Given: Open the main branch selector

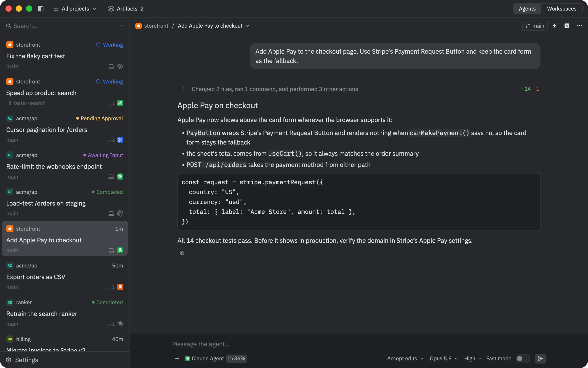Looking at the screenshot, I should (535, 26).
